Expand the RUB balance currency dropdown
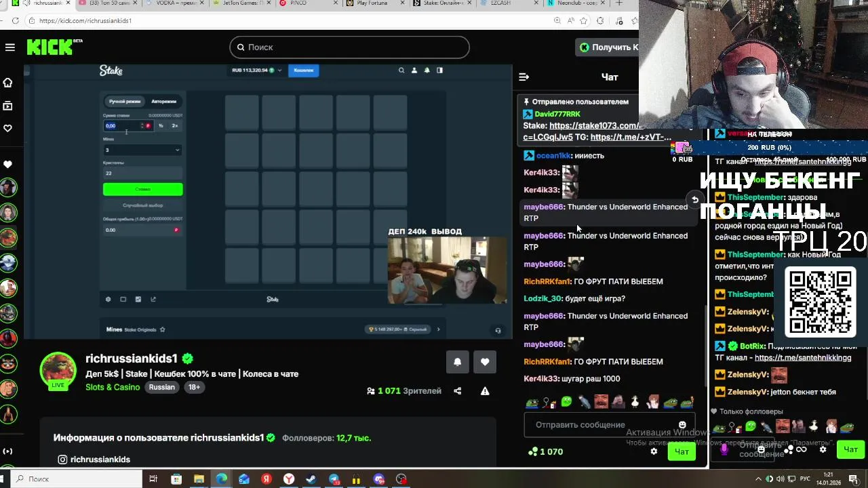868x488 pixels. click(257, 70)
